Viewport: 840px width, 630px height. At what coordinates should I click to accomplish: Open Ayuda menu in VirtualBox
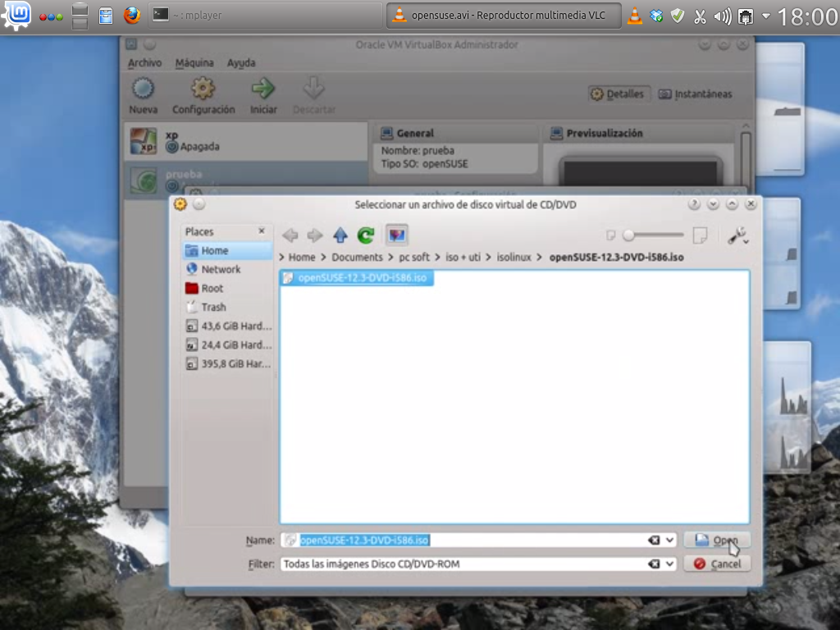click(x=241, y=62)
